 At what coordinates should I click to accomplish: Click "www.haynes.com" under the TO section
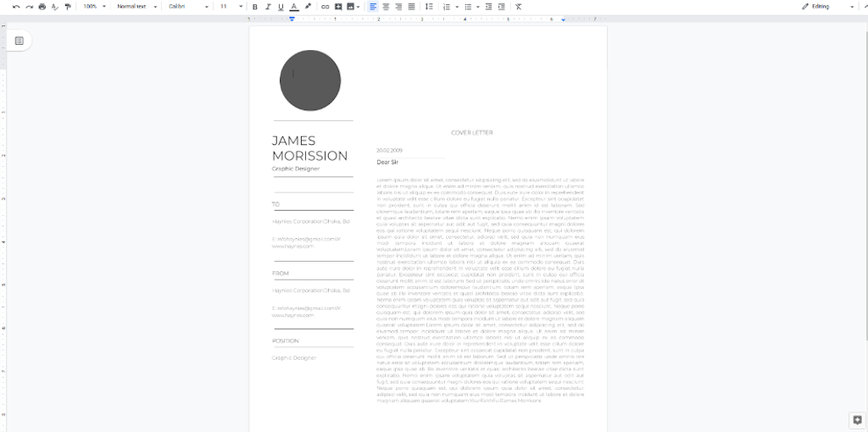(292, 246)
